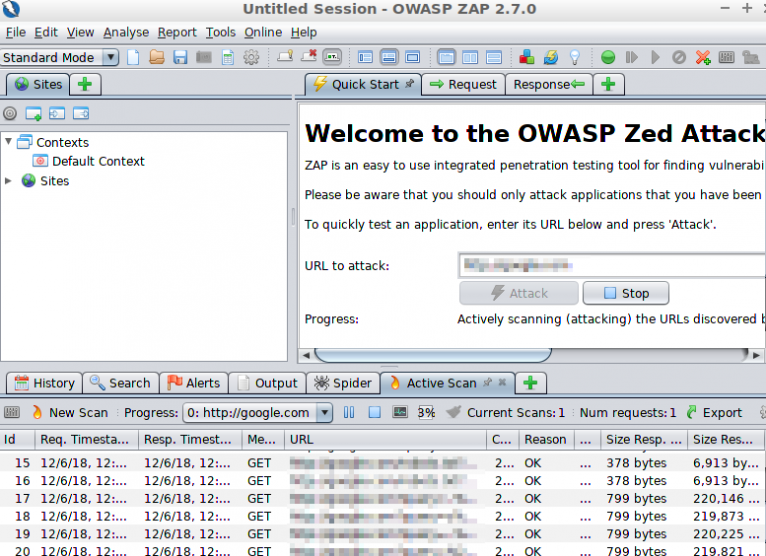
Task: Click the URL to attack input field
Action: [612, 265]
